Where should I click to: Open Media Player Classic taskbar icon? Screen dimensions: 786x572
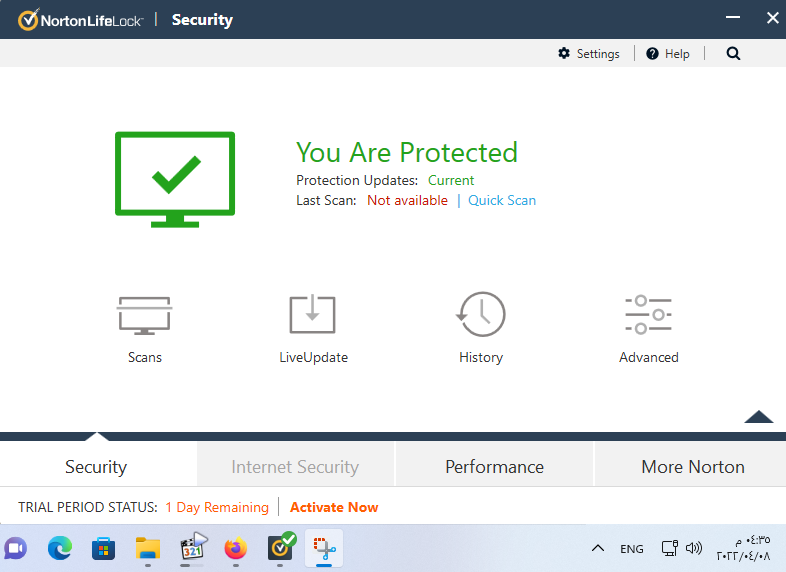pos(193,546)
